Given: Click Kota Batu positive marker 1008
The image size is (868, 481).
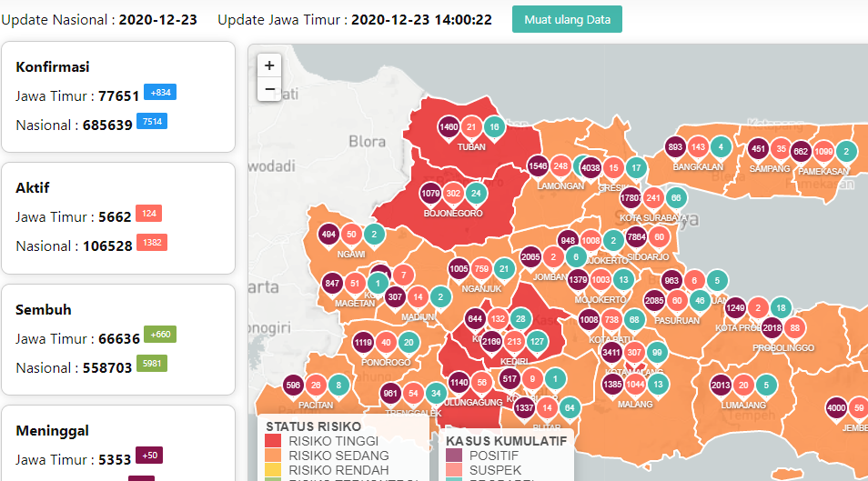Looking at the screenshot, I should click(589, 320).
